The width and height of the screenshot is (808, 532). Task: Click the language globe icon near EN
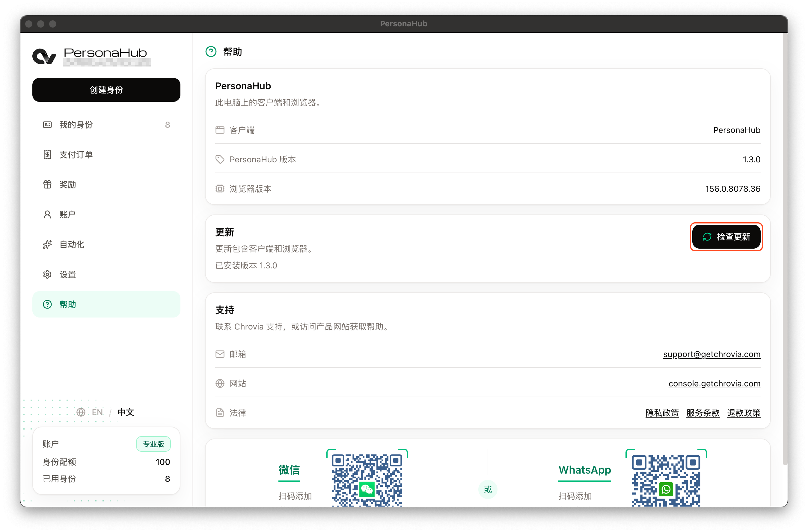[x=81, y=412]
